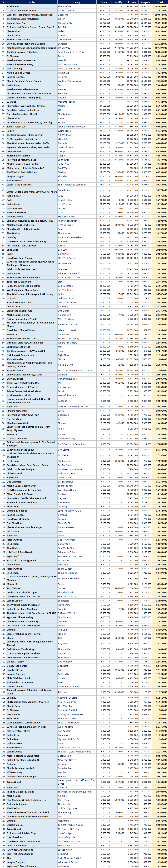The width and height of the screenshot is (168, 868).
Task: Select the song cell 'My Heart Will Go On'
Action: click(77, 739)
